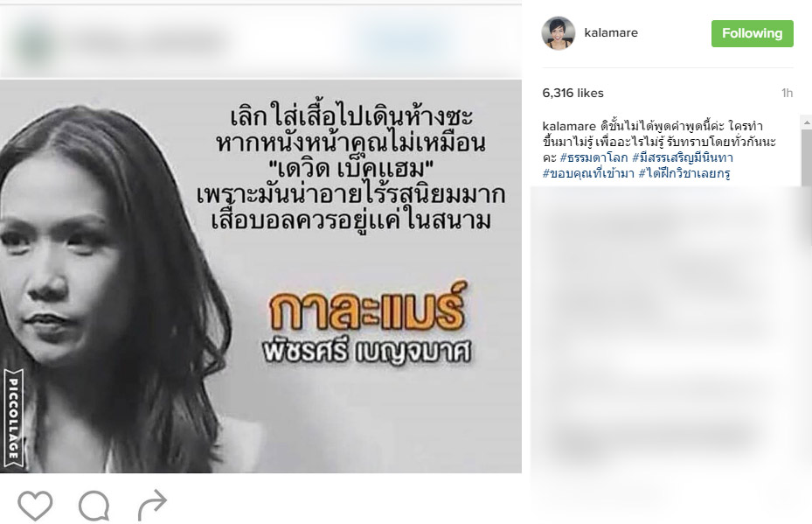Click the orange กาละแมร์ title in the image
This screenshot has width=812, height=524.
tap(368, 307)
